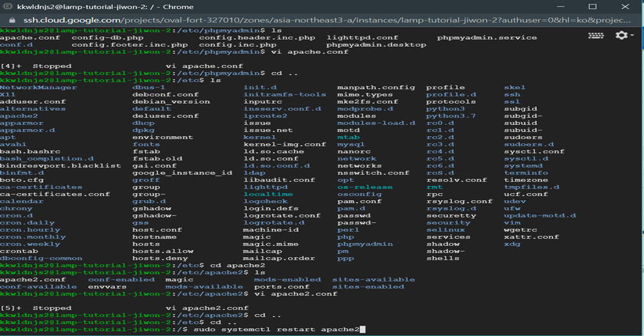Image resolution: width=644 pixels, height=336 pixels.
Task: Click 'sysctl.conf' file name
Action: tap(534, 151)
